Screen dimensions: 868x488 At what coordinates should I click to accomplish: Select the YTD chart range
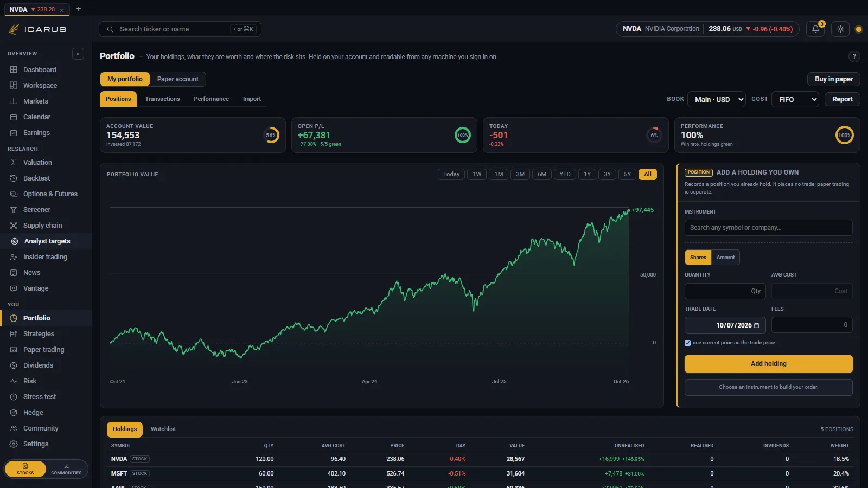(565, 175)
